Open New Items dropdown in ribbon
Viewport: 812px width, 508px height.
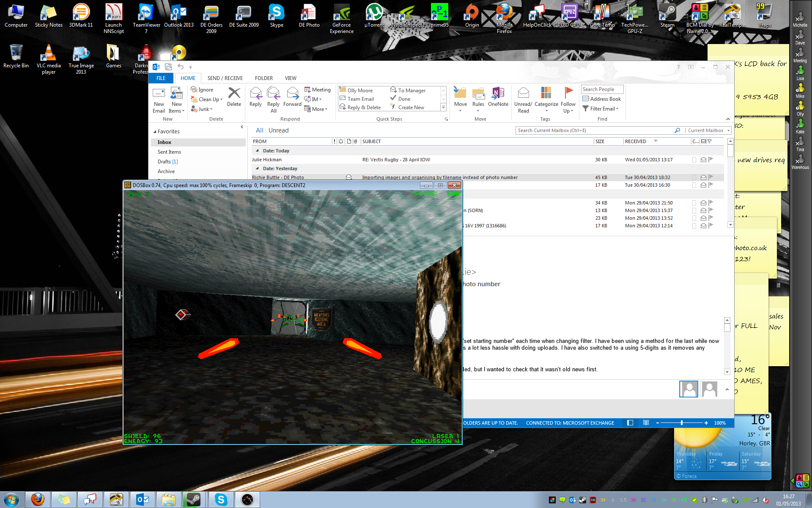coord(177,100)
